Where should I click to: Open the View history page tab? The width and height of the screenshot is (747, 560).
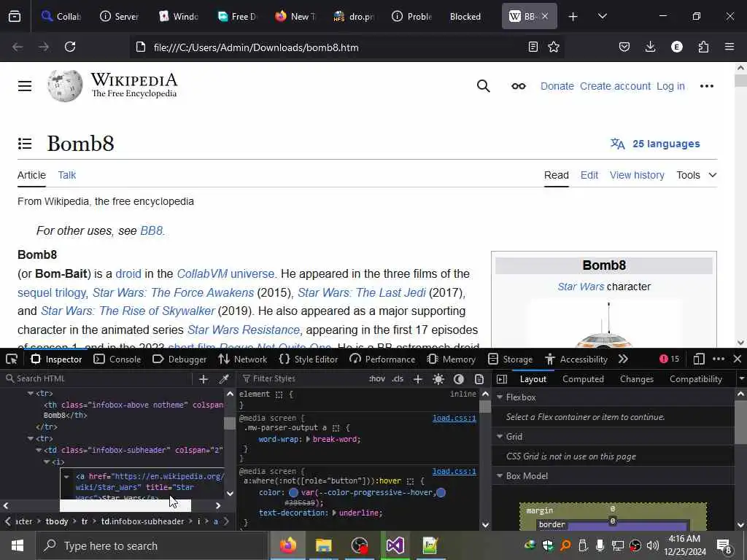coord(637,175)
